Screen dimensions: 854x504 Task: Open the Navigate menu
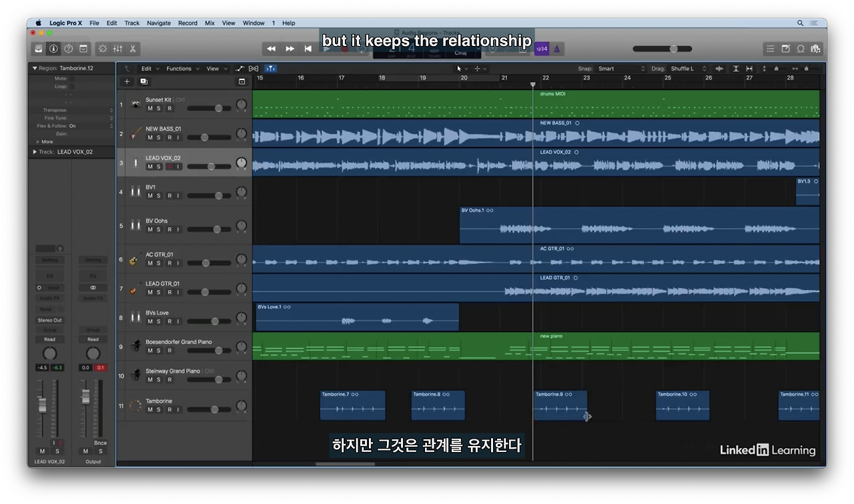(x=159, y=23)
